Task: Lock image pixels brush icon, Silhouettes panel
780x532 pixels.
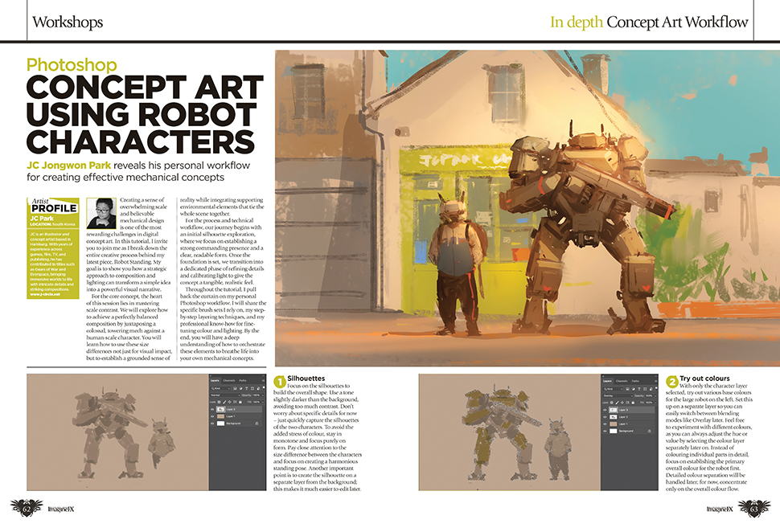Action: (224, 402)
